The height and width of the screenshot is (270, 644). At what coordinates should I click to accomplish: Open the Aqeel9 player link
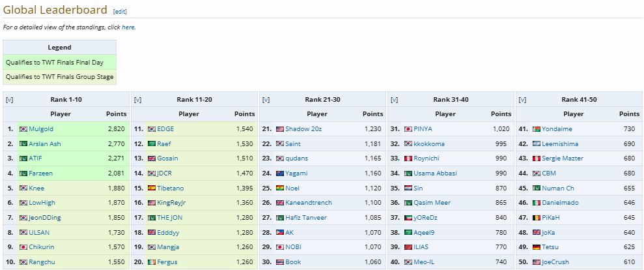tap(425, 233)
